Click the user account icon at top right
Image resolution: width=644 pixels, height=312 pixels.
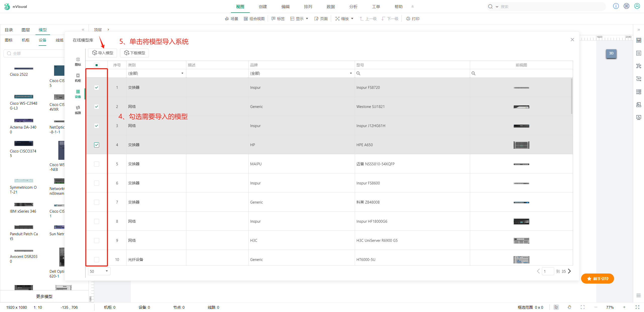(637, 6)
